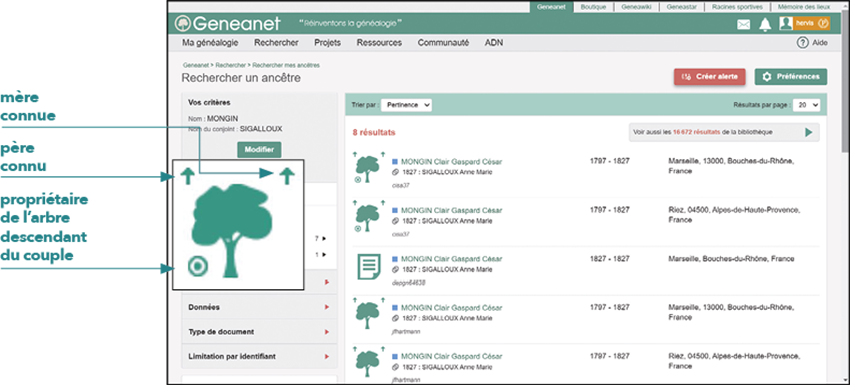Click play arrow beside library results banner
This screenshot has height=385, width=850.
[x=809, y=132]
